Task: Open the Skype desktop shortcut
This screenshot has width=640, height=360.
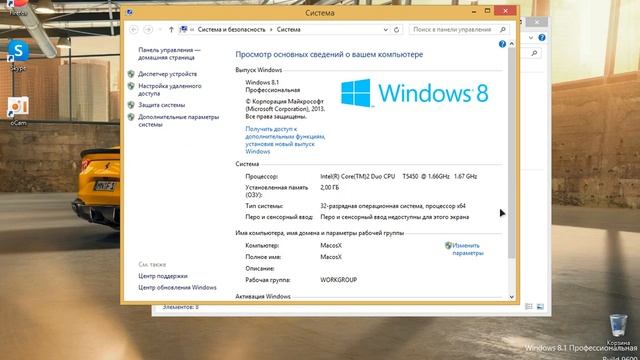Action: click(x=18, y=55)
